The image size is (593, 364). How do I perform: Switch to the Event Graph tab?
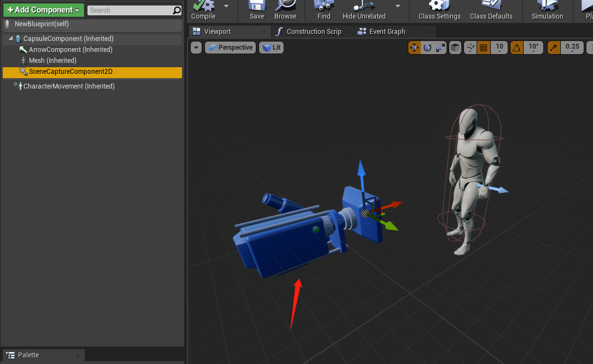(386, 32)
